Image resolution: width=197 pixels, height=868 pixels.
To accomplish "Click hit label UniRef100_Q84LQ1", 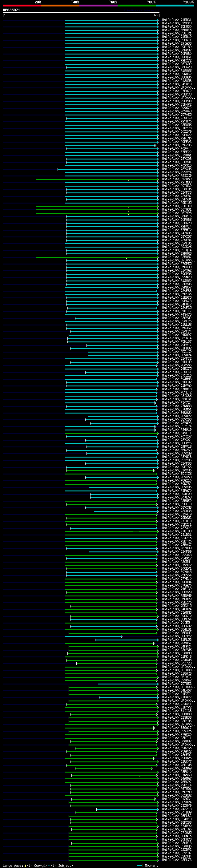I will pos(177,629).
